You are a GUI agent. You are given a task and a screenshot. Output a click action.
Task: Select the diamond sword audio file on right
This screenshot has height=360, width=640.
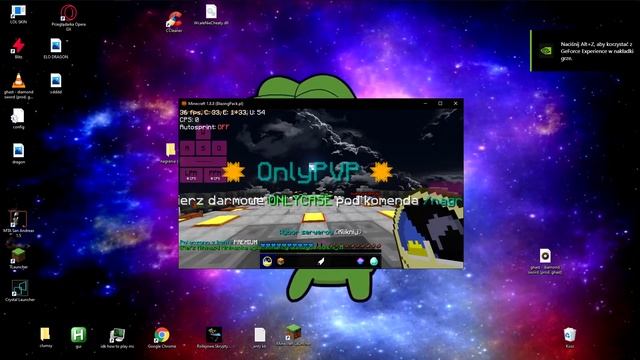point(545,262)
